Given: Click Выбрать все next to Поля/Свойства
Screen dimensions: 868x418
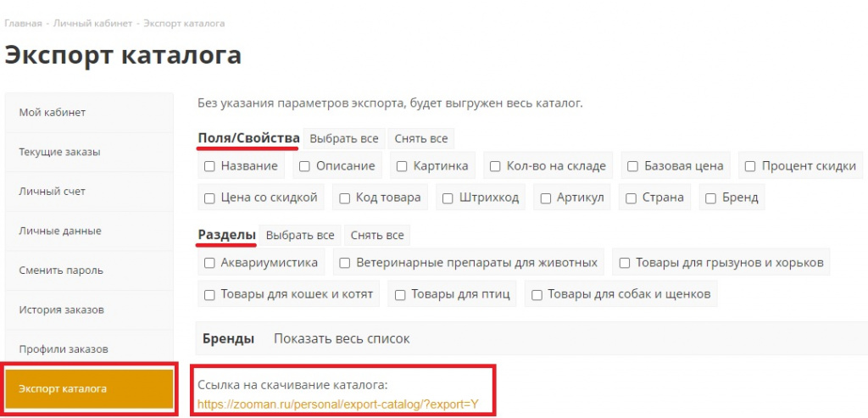Looking at the screenshot, I should 343,139.
